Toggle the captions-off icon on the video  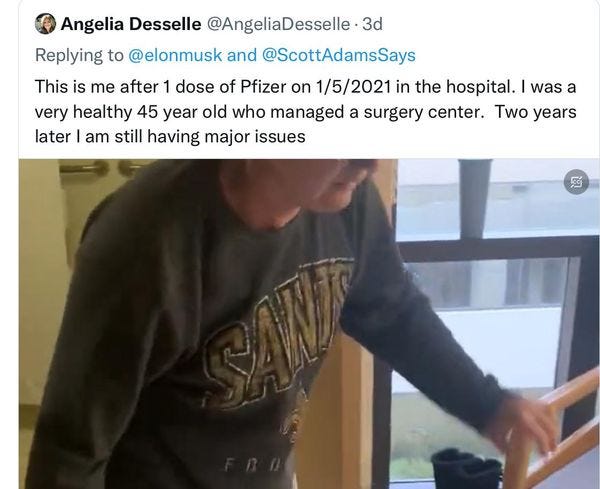pos(576,182)
